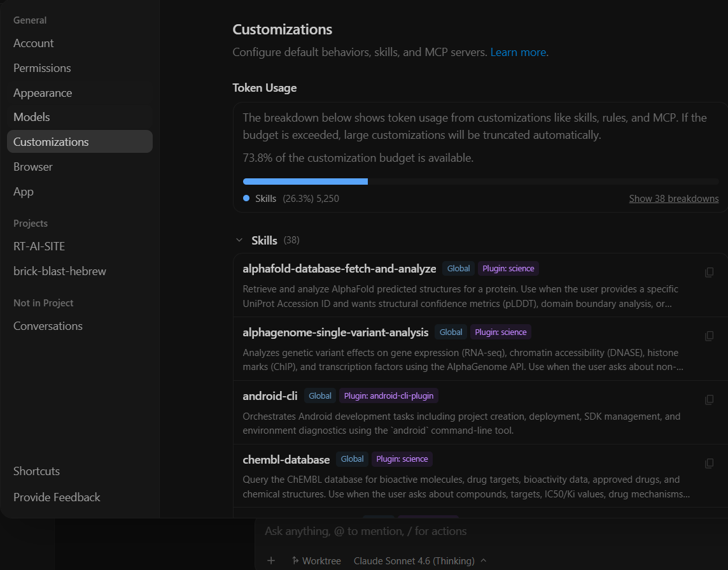Image resolution: width=728 pixels, height=570 pixels.
Task: Click the 73.8% budget available text
Action: tap(358, 158)
